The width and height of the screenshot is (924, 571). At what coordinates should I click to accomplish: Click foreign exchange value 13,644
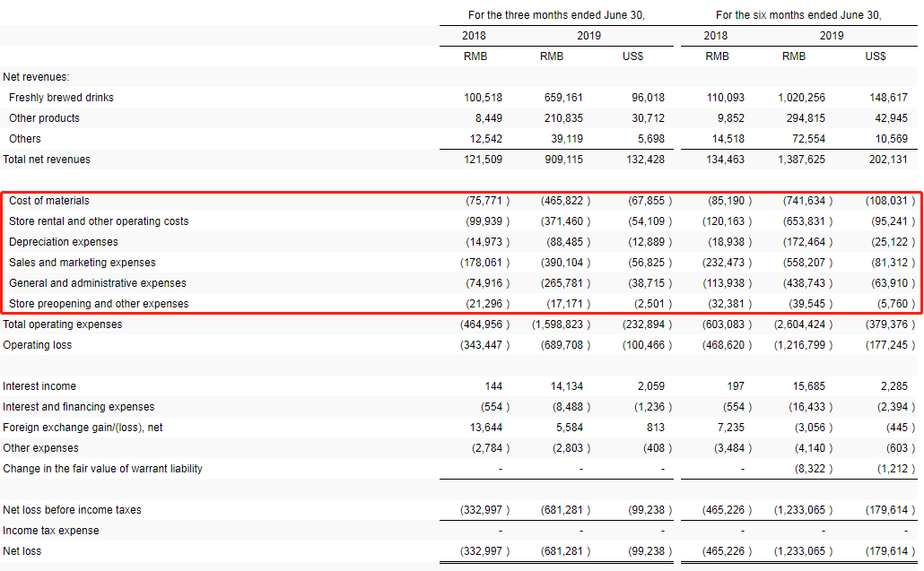(x=486, y=428)
